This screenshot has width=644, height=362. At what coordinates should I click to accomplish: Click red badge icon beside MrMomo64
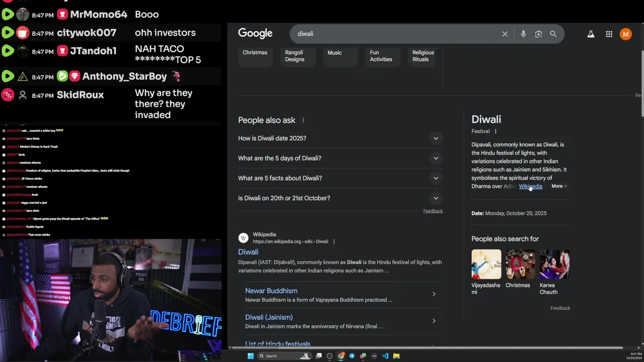point(62,15)
